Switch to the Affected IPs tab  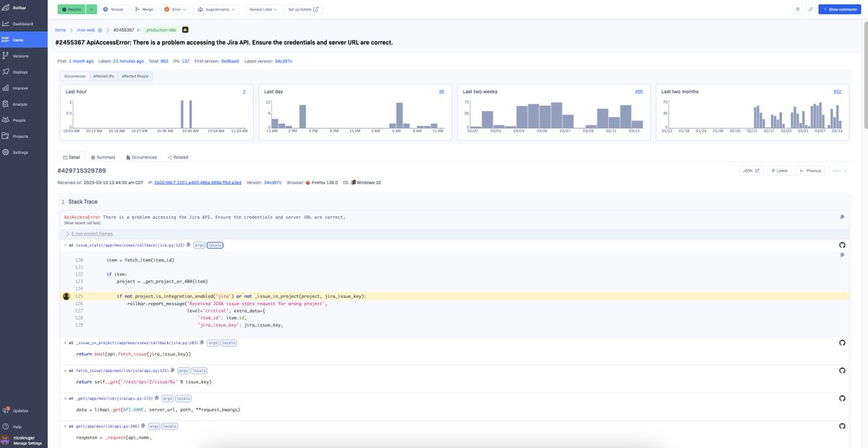click(x=103, y=76)
